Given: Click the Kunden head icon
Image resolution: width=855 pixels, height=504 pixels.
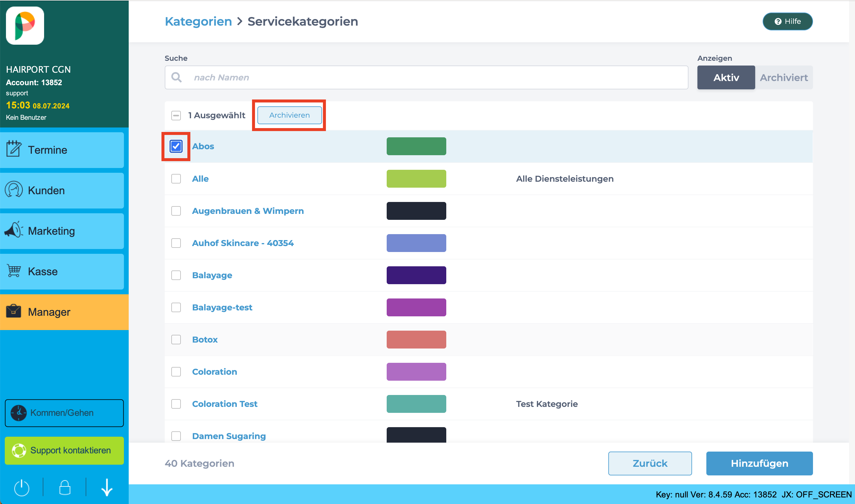Looking at the screenshot, I should [x=14, y=189].
